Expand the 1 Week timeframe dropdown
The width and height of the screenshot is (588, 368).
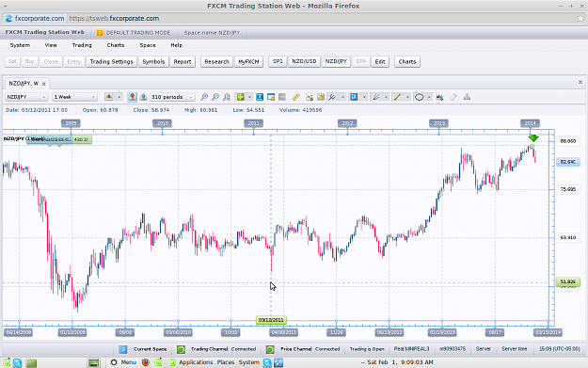tap(74, 97)
